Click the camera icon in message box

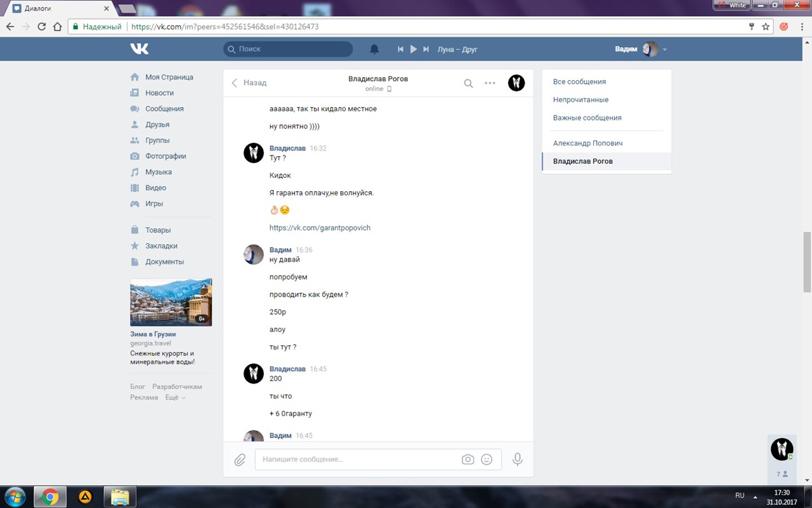[468, 460]
